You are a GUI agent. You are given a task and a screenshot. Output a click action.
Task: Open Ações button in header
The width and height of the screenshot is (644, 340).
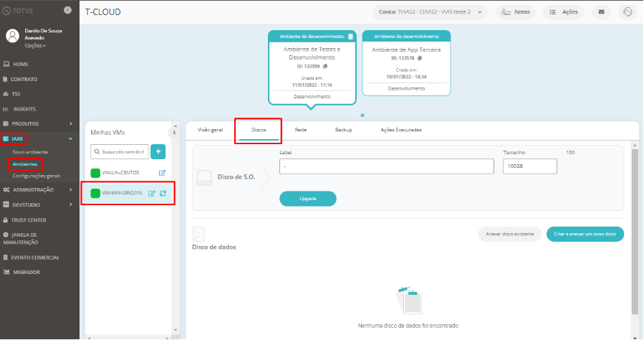(x=564, y=12)
